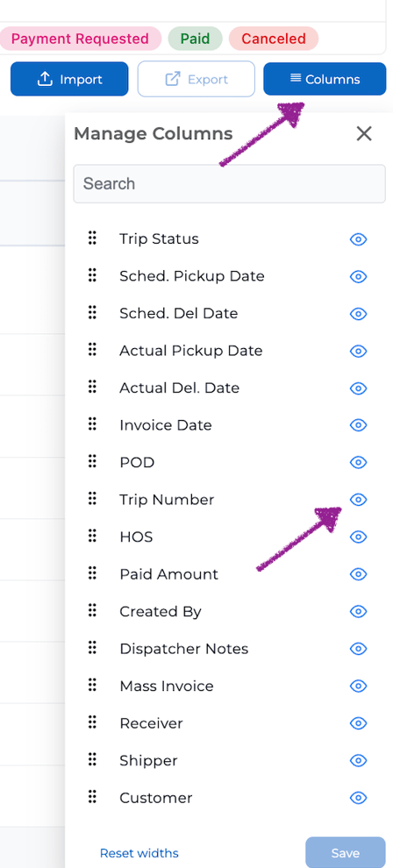Hide the Actual Pickup Date column
The image size is (393, 868).
359,351
